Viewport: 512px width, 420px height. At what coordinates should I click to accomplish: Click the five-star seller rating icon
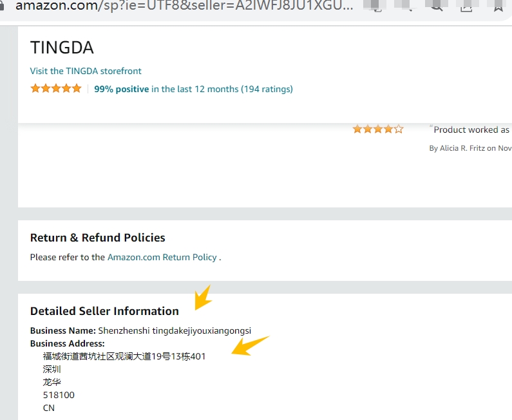pyautogui.click(x=56, y=88)
